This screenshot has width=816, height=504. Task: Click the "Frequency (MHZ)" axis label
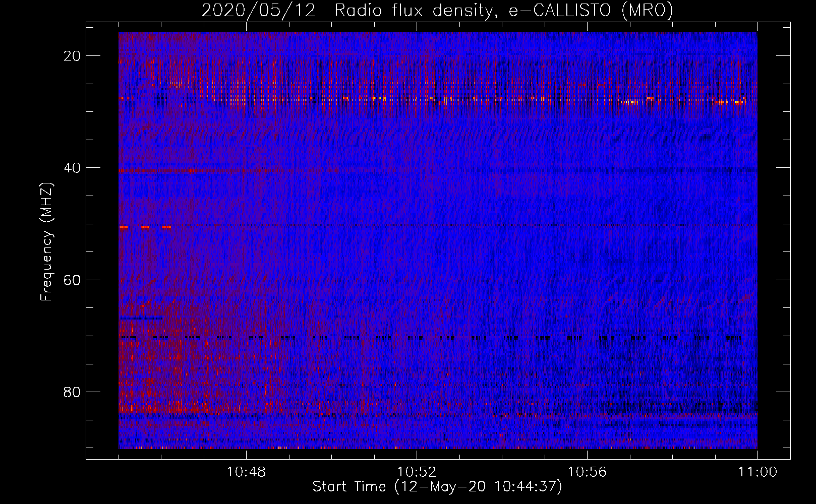(46, 242)
